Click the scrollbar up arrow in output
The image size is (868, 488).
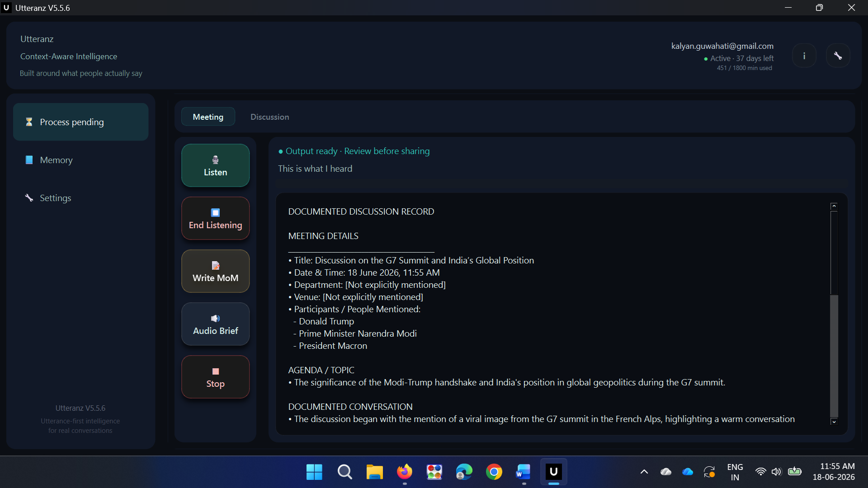click(x=834, y=206)
